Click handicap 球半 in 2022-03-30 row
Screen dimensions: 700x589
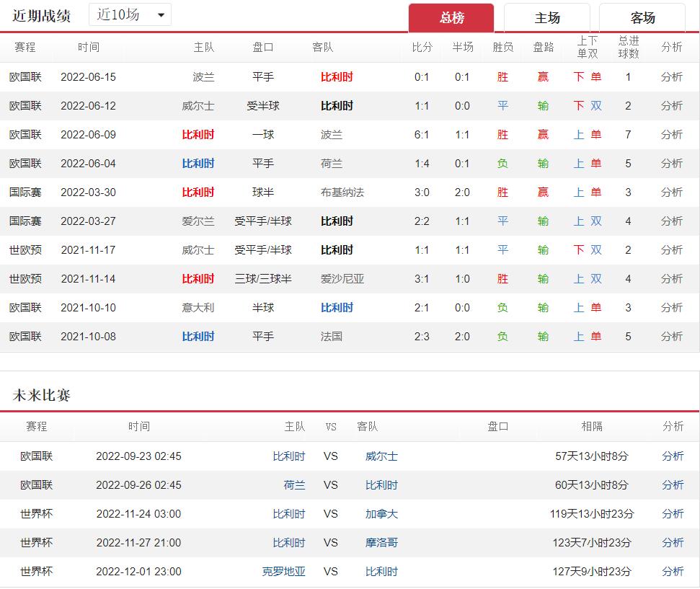pyautogui.click(x=263, y=192)
